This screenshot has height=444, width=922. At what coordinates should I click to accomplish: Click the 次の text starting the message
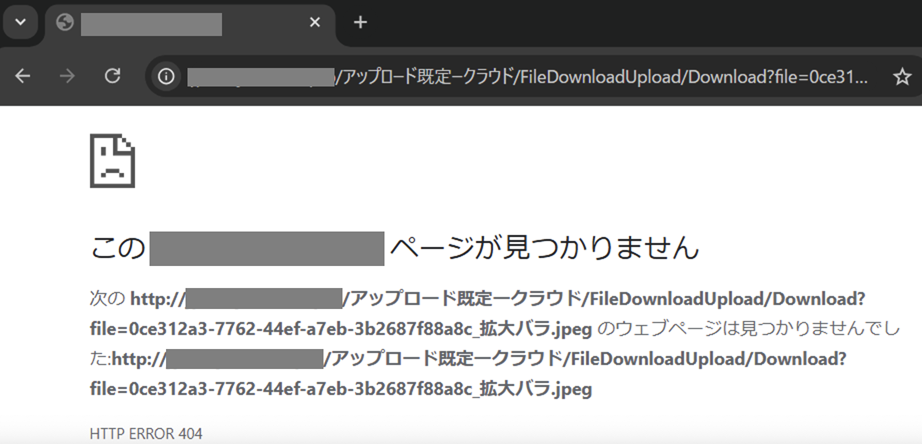pyautogui.click(x=107, y=299)
